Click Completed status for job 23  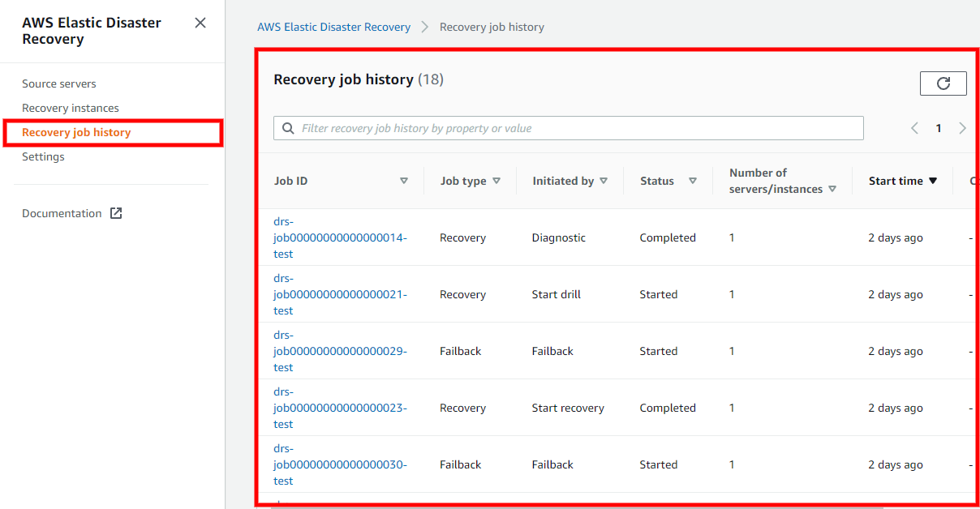click(668, 408)
